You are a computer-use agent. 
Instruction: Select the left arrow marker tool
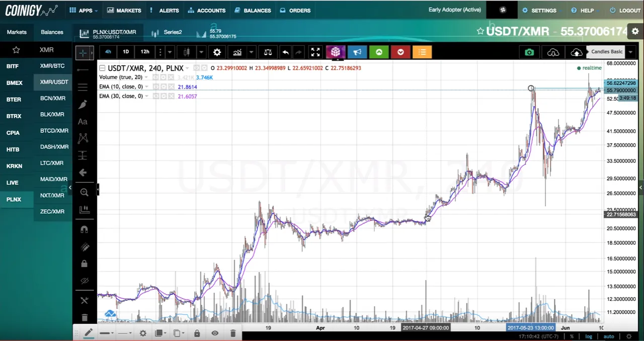pyautogui.click(x=83, y=173)
